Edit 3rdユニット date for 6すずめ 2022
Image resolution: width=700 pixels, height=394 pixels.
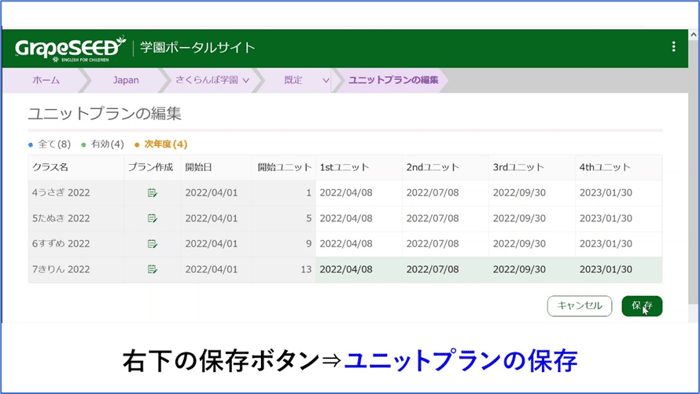(532, 244)
